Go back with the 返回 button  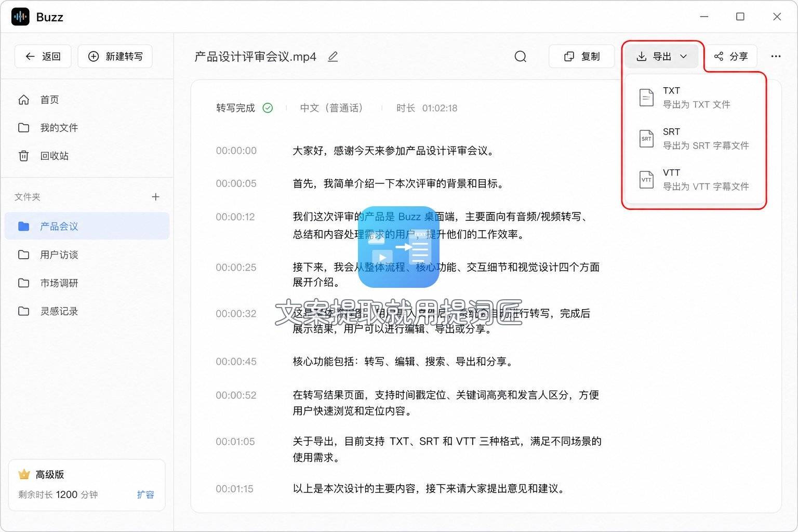(x=43, y=56)
